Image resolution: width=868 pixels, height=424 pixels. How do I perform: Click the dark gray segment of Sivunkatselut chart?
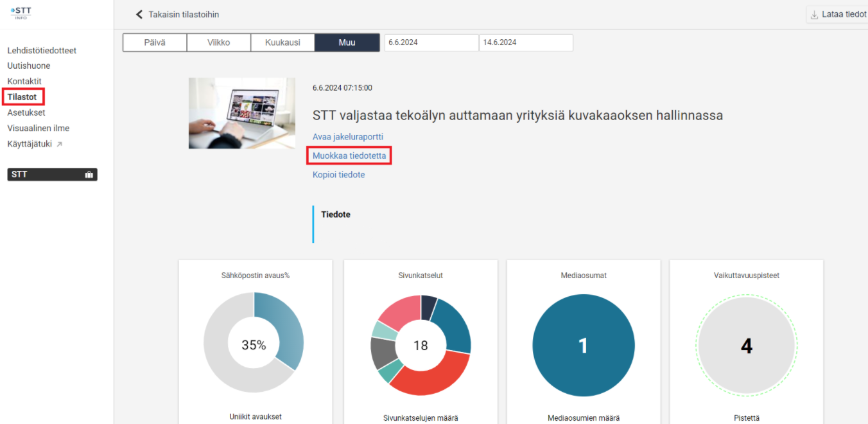pyautogui.click(x=383, y=352)
